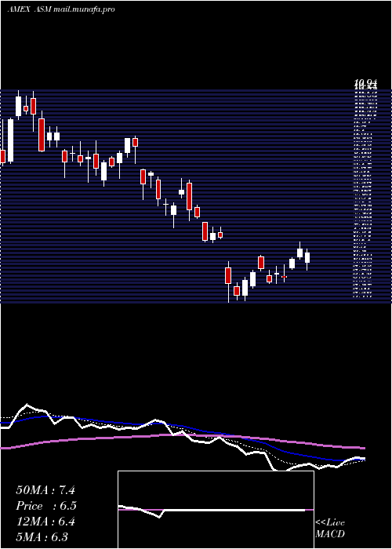Click the 10.94 top price axis value

pyautogui.click(x=366, y=84)
